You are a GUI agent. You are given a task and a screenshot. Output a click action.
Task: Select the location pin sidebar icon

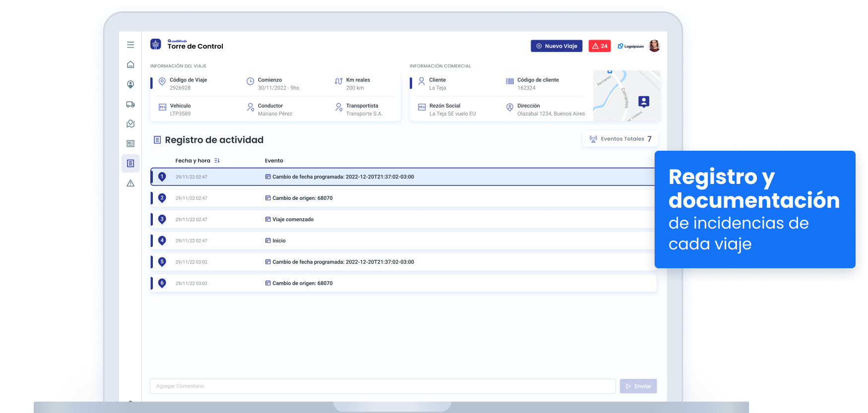click(131, 84)
